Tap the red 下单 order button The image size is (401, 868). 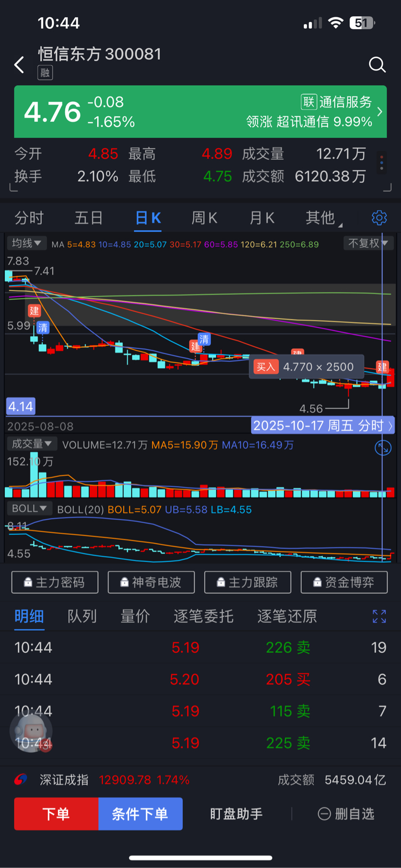coord(56,814)
